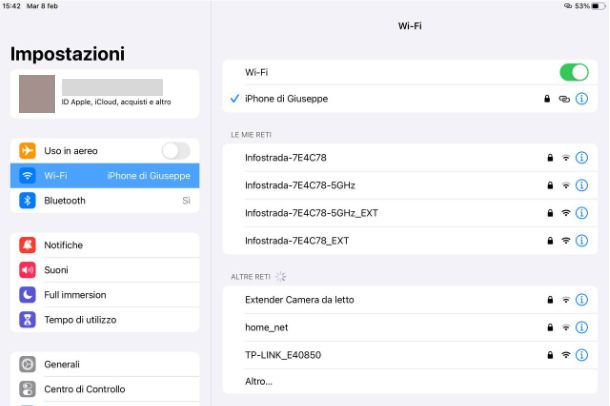
Task: Click the Full immersion moon icon
Action: [x=27, y=295]
